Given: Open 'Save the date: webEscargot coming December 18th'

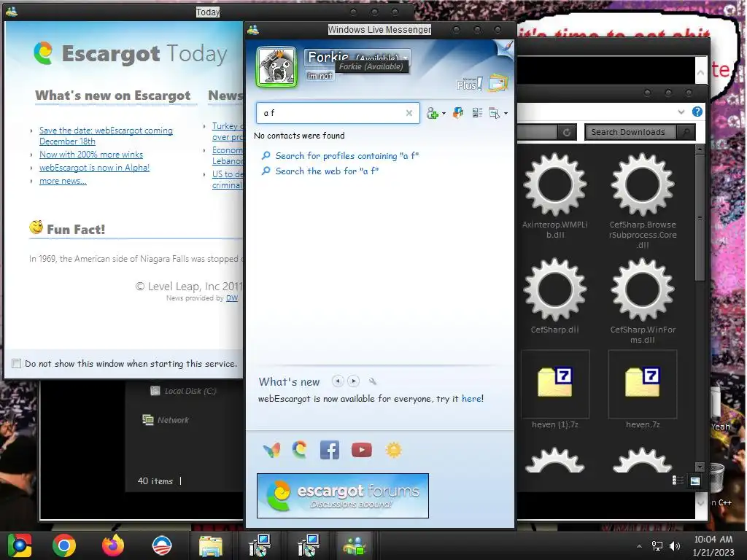Looking at the screenshot, I should [x=106, y=136].
